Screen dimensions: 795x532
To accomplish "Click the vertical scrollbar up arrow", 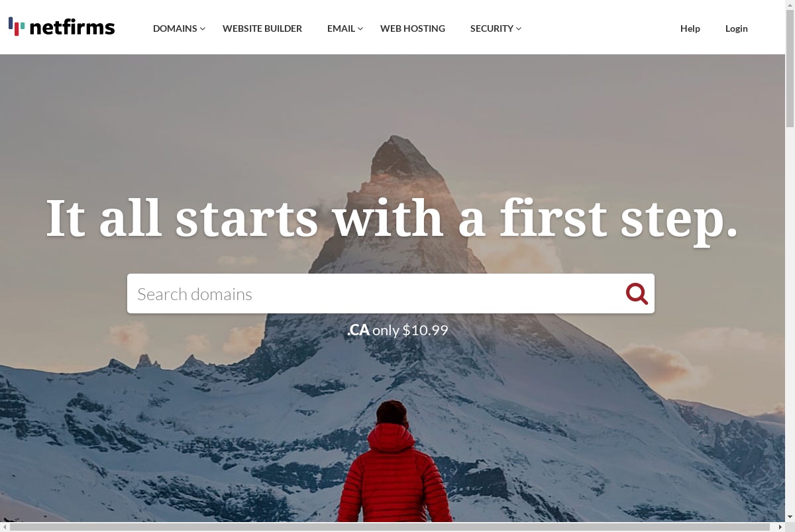I will tap(790, 3).
